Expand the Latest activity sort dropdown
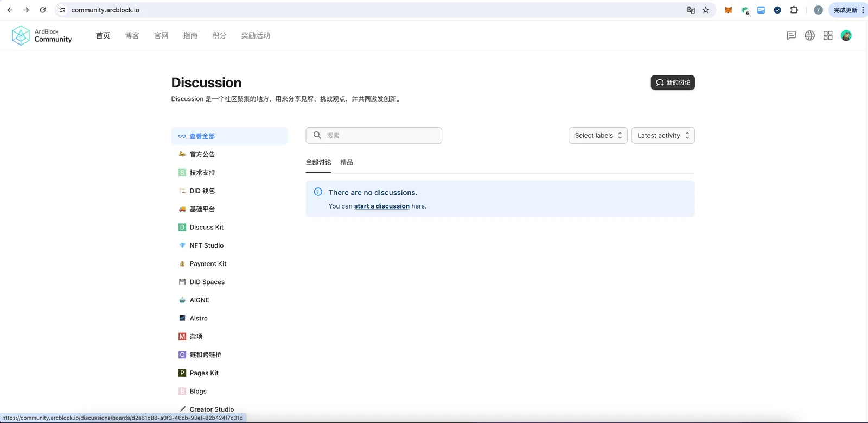 tap(663, 135)
